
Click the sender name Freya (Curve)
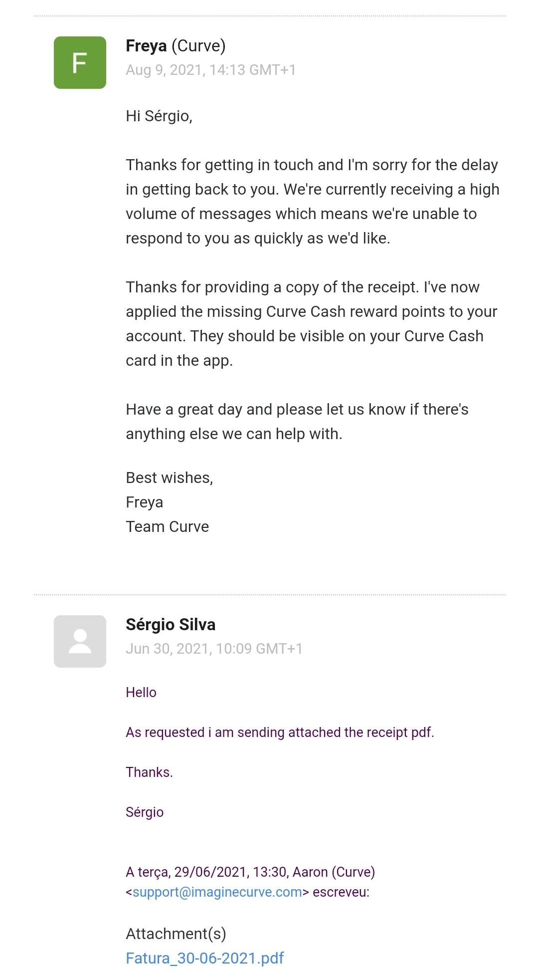pyautogui.click(x=176, y=46)
